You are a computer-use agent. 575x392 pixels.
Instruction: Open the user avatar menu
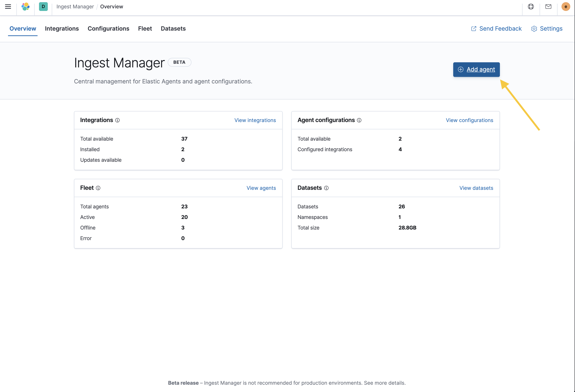(x=566, y=7)
